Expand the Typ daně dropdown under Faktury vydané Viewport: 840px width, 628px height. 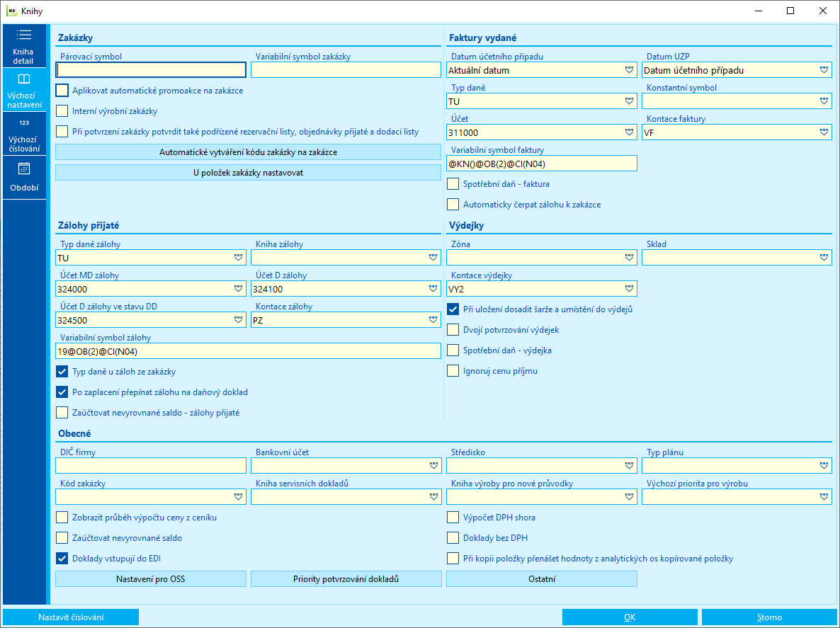pyautogui.click(x=629, y=101)
